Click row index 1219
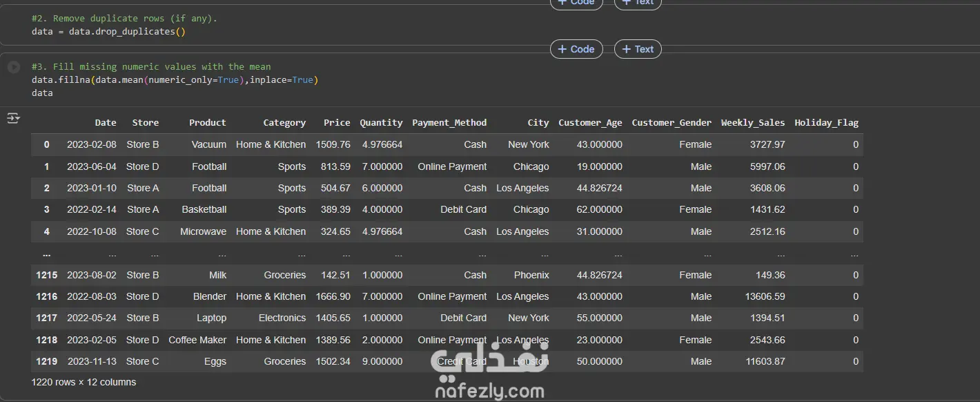 (x=46, y=362)
